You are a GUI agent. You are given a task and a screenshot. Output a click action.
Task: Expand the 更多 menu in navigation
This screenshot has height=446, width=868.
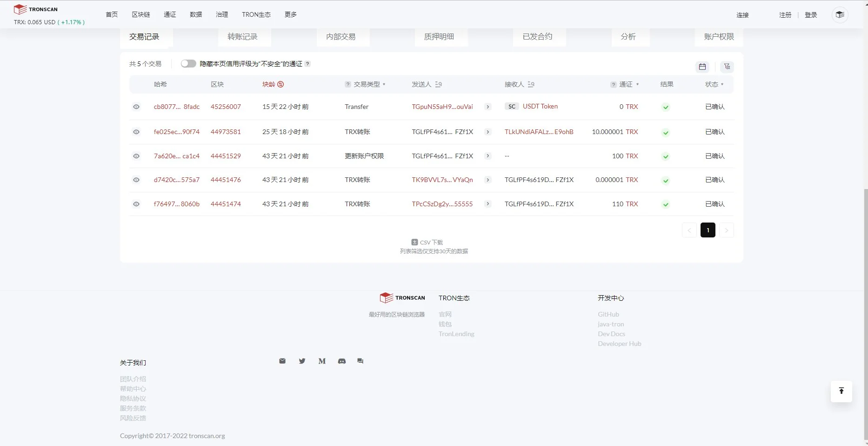pyautogui.click(x=291, y=15)
